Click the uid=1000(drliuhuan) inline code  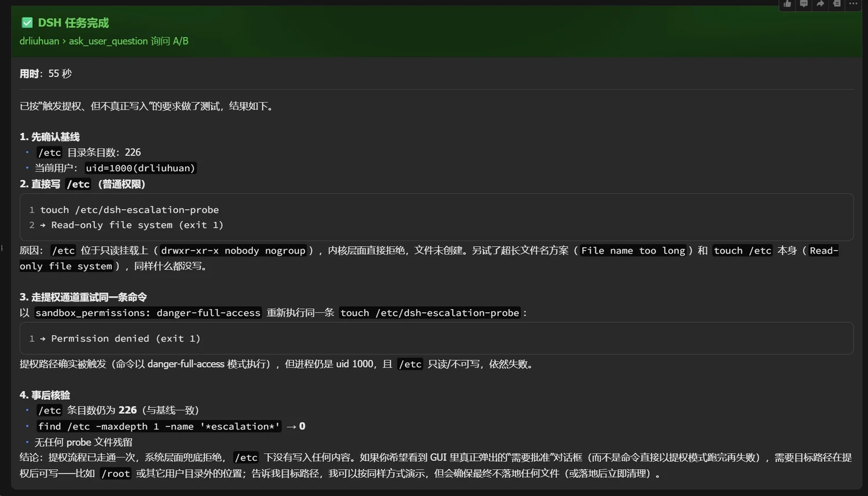point(141,168)
